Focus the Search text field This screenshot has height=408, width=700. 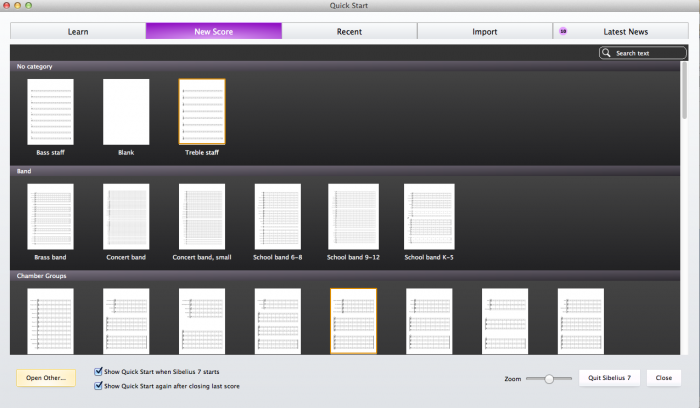(642, 53)
